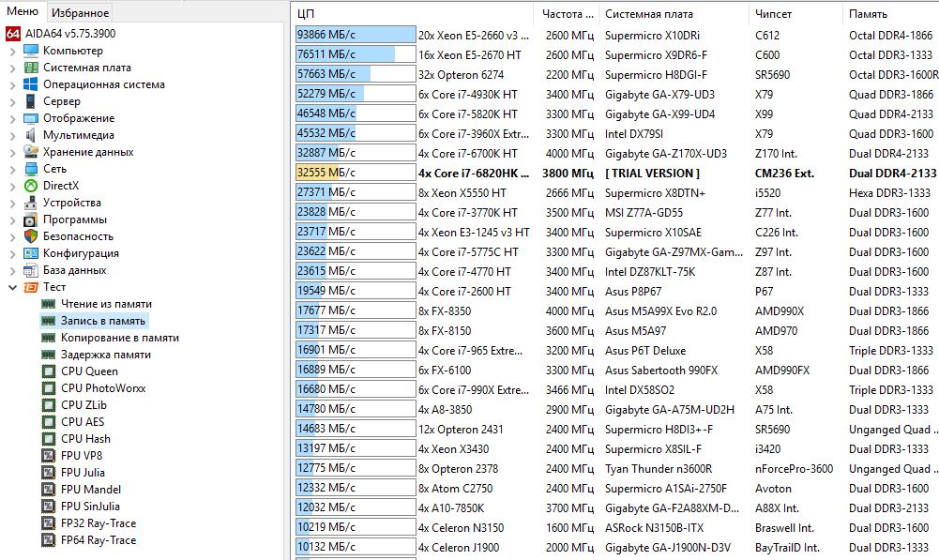Select the 20x Xeon E5-2660 v3 row

[617, 35]
